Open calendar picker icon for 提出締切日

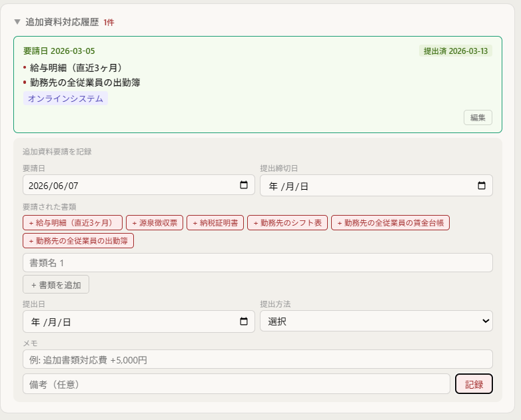coord(482,185)
